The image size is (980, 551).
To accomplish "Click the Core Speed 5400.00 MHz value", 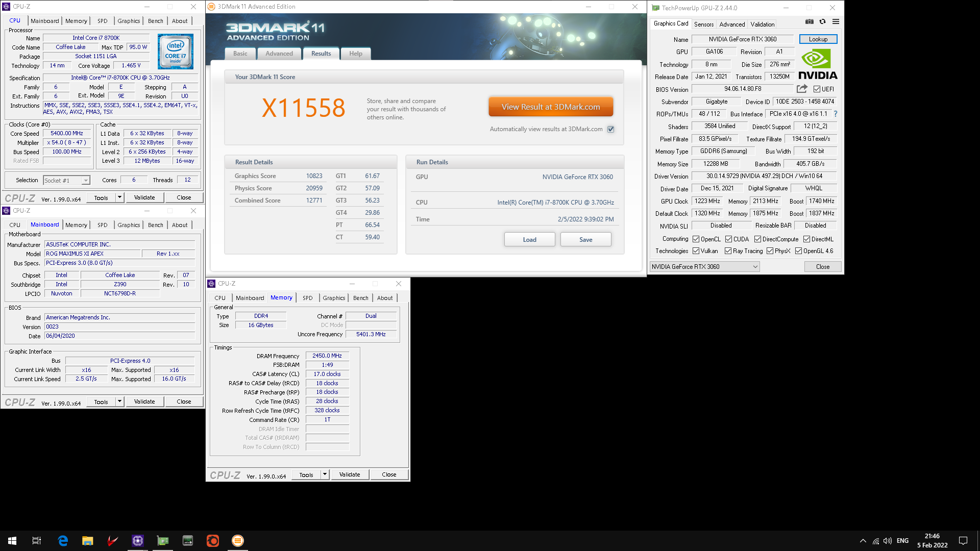I will [x=67, y=133].
